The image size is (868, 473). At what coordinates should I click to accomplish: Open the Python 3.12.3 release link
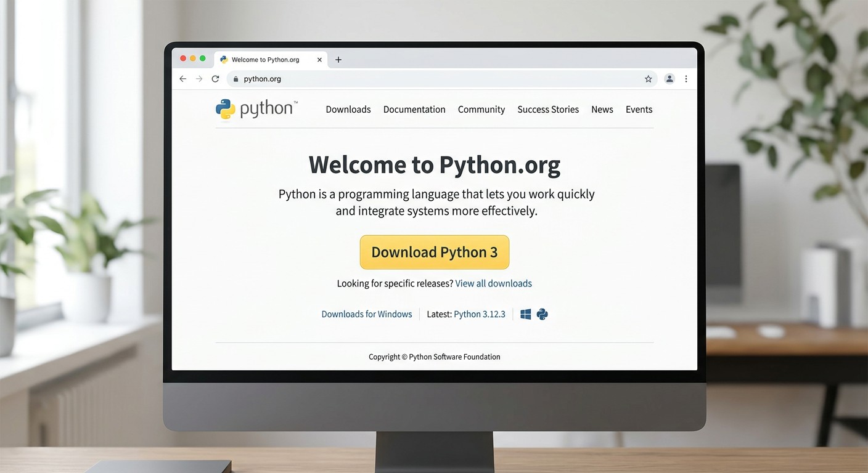480,314
